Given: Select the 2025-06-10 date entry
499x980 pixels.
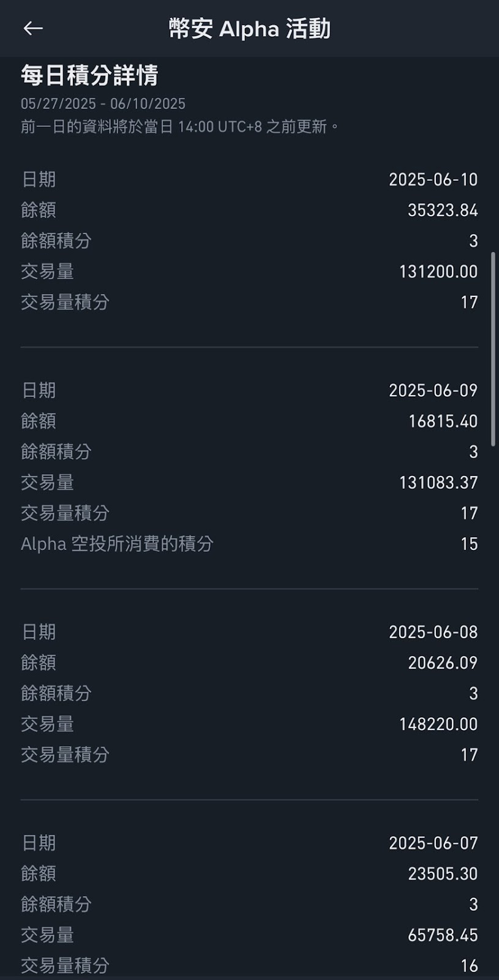Looking at the screenshot, I should point(433,179).
